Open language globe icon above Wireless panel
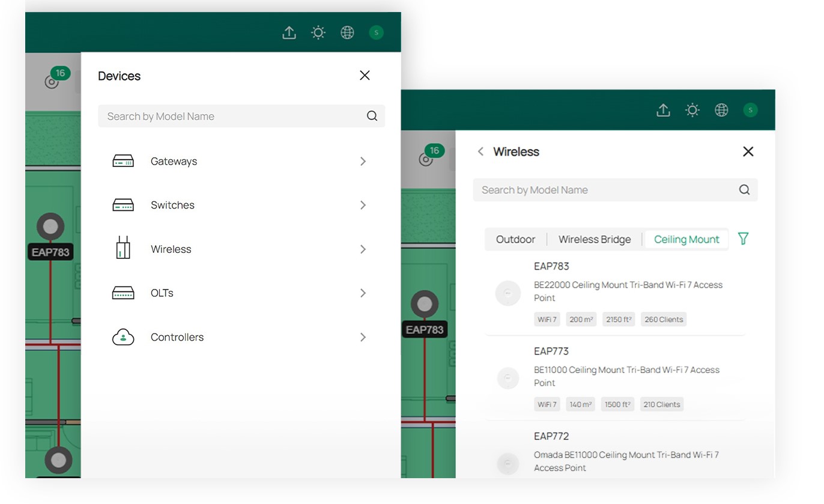Image resolution: width=824 pixels, height=504 pixels. pyautogui.click(x=721, y=110)
